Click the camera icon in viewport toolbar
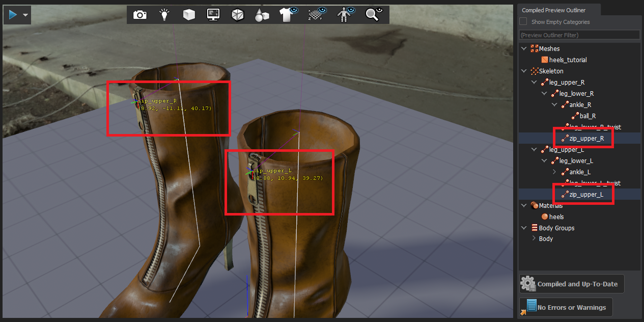This screenshot has height=322, width=644. pyautogui.click(x=140, y=15)
